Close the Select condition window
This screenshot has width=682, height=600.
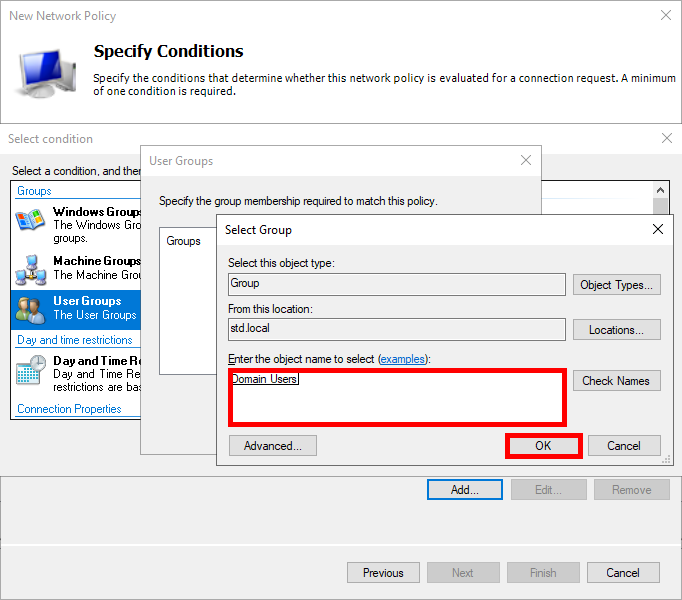point(667,138)
